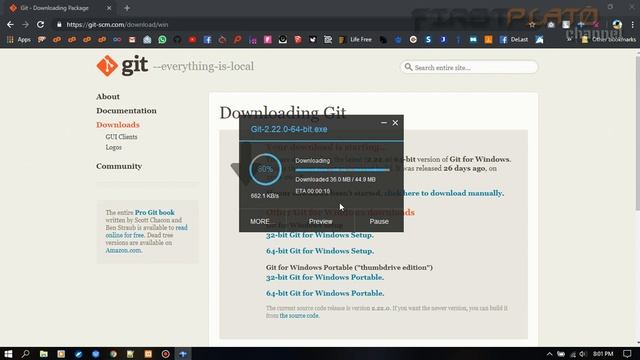Open a new tab with the plus button

(x=127, y=8)
